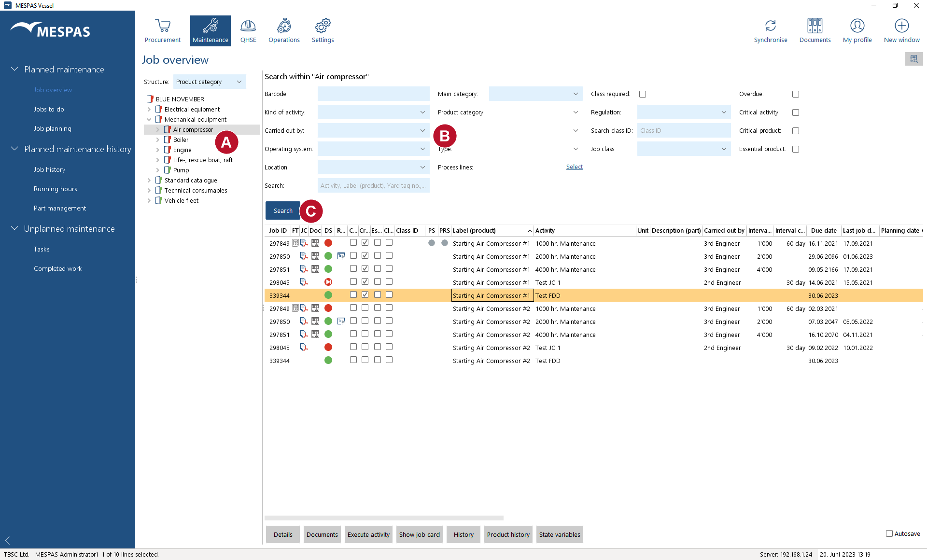Open Documents from the top toolbar

coord(815,30)
